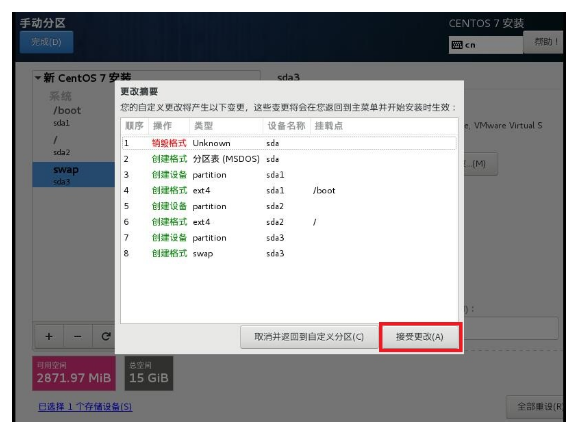Open the 帮助! help button
Viewport: 579px width, 434px height.
[x=545, y=42]
